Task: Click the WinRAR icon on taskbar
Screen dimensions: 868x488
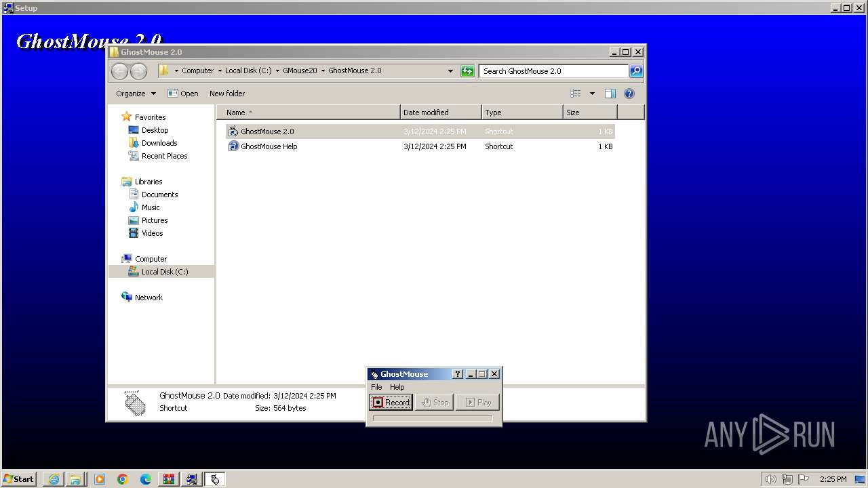Action: pyautogui.click(x=169, y=479)
